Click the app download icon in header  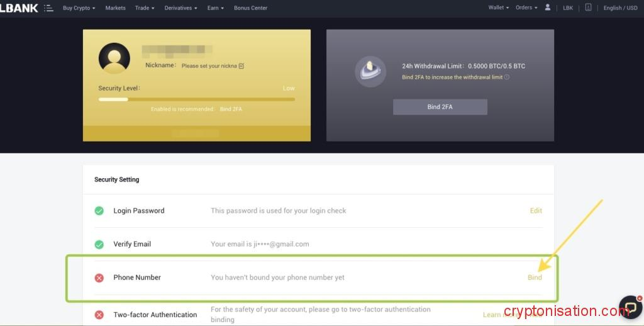(588, 8)
